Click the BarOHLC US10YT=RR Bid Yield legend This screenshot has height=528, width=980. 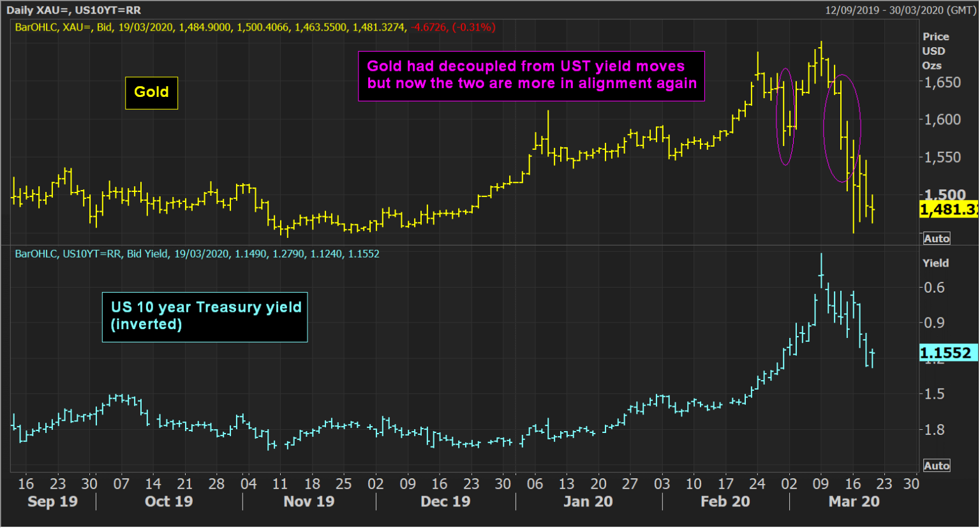(x=197, y=254)
